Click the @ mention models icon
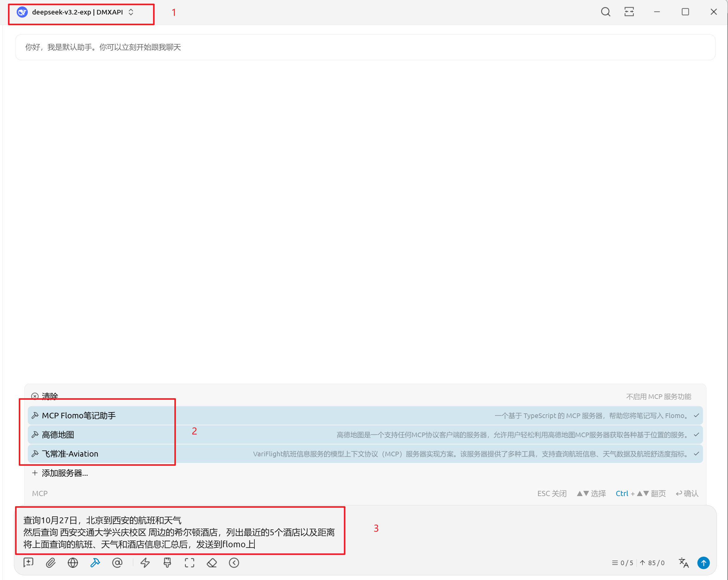728x580 pixels. [x=117, y=562]
